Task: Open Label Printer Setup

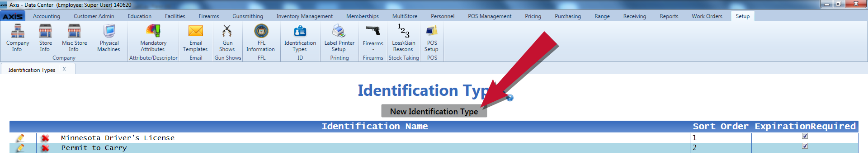Action: tap(339, 38)
